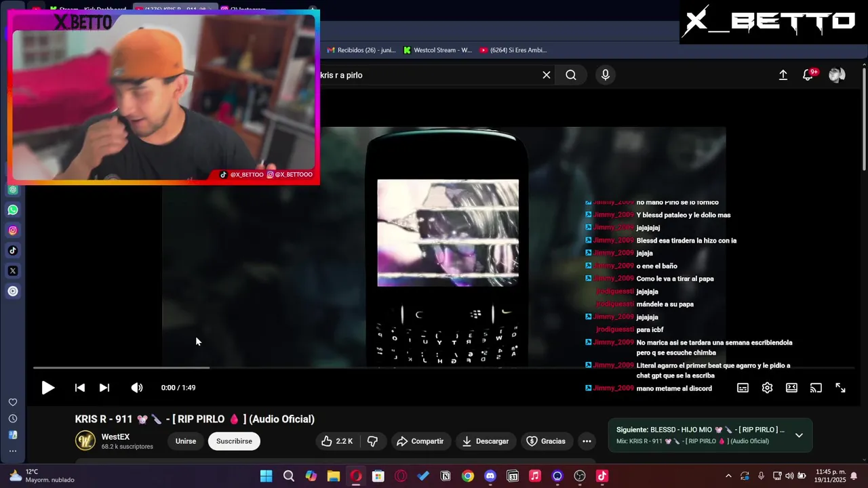Open taskbar Search

[x=289, y=476]
